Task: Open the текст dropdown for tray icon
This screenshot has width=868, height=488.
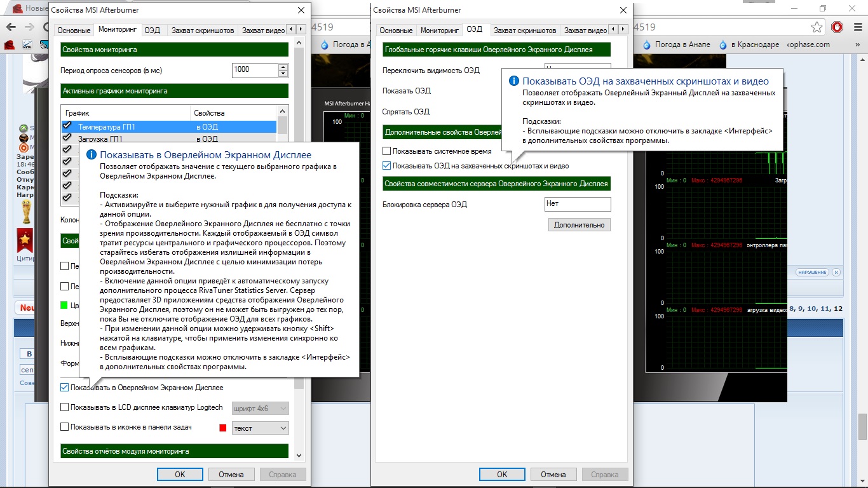Action: [x=261, y=428]
